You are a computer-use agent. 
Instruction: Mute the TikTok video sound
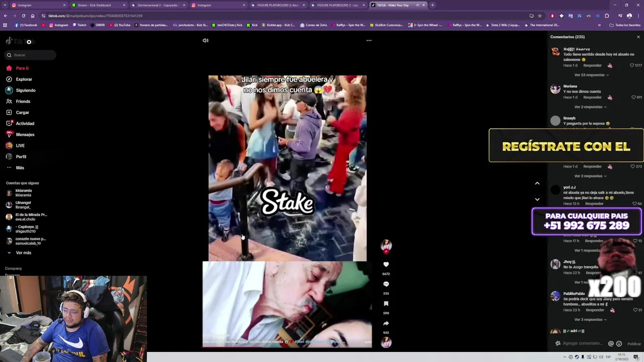click(x=205, y=40)
